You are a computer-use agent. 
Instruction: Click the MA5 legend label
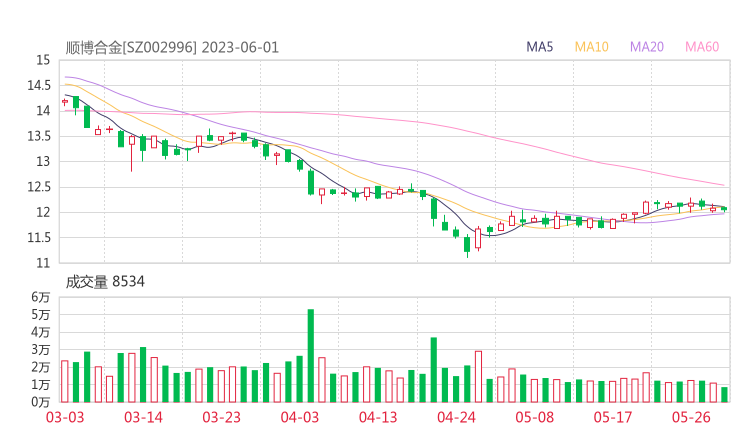coord(539,47)
